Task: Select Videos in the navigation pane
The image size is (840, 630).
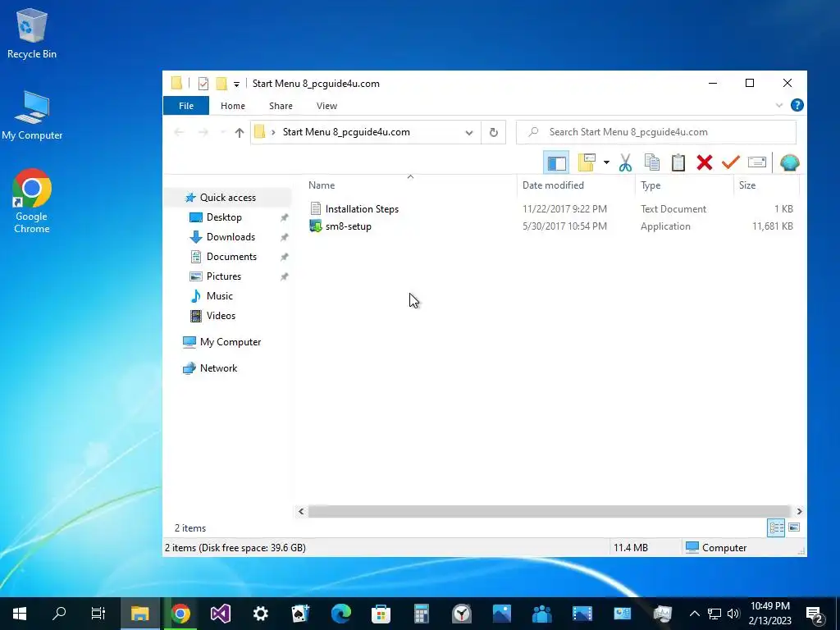Action: click(x=221, y=316)
